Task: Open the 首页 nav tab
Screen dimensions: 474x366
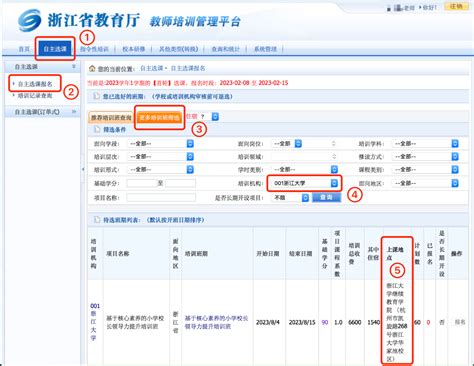Action: tap(24, 49)
